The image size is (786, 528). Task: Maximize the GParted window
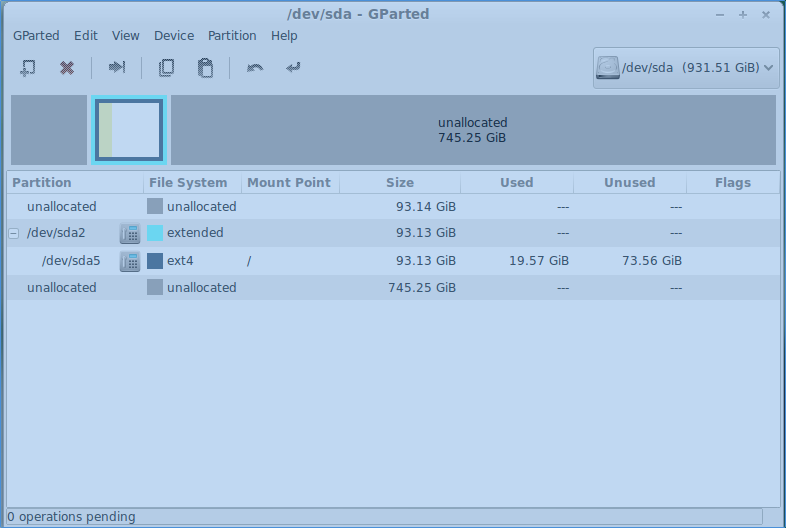pos(743,15)
